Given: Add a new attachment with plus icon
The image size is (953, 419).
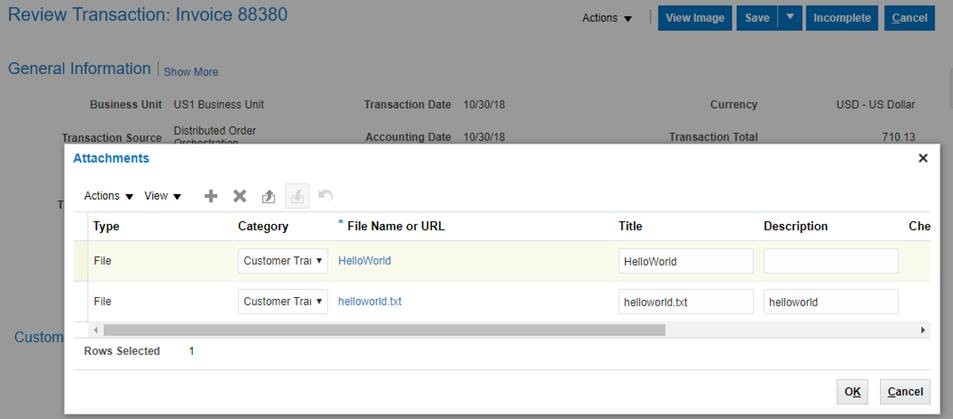Looking at the screenshot, I should click(x=211, y=196).
